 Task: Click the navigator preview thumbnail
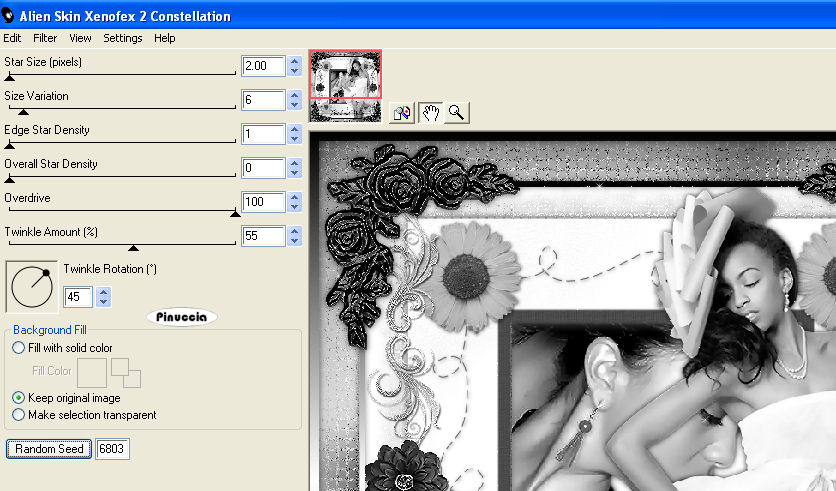pos(345,86)
